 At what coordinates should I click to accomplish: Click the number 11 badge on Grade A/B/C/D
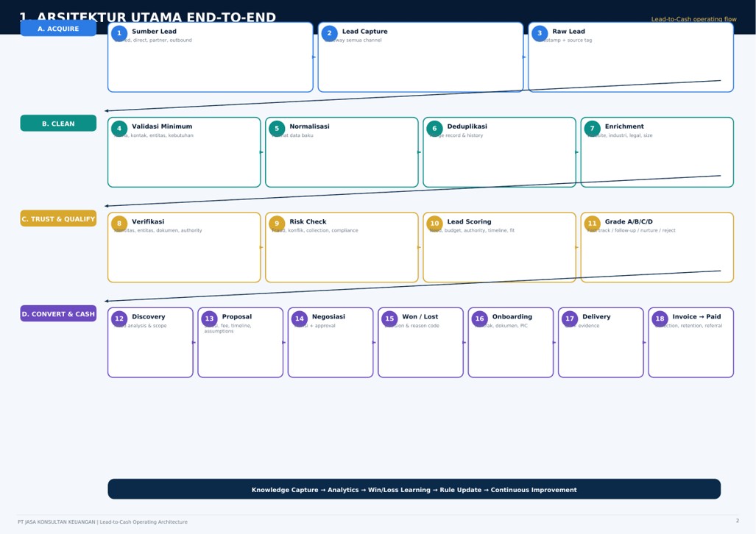click(592, 223)
